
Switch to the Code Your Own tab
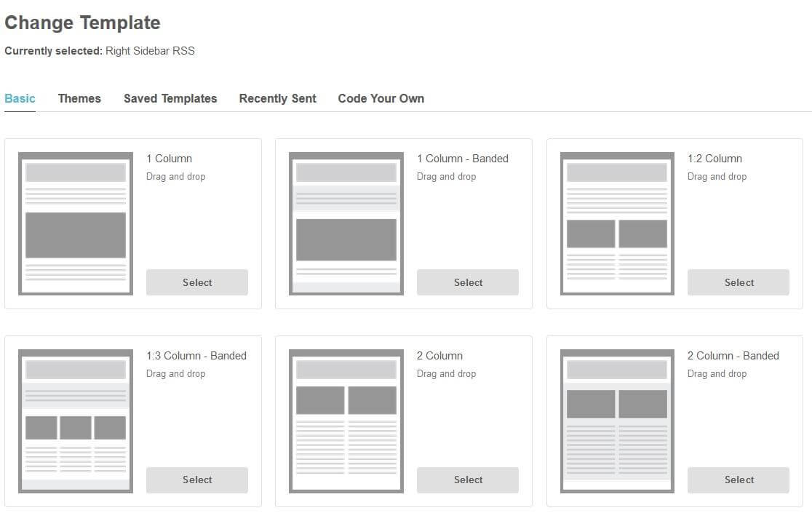(x=381, y=98)
